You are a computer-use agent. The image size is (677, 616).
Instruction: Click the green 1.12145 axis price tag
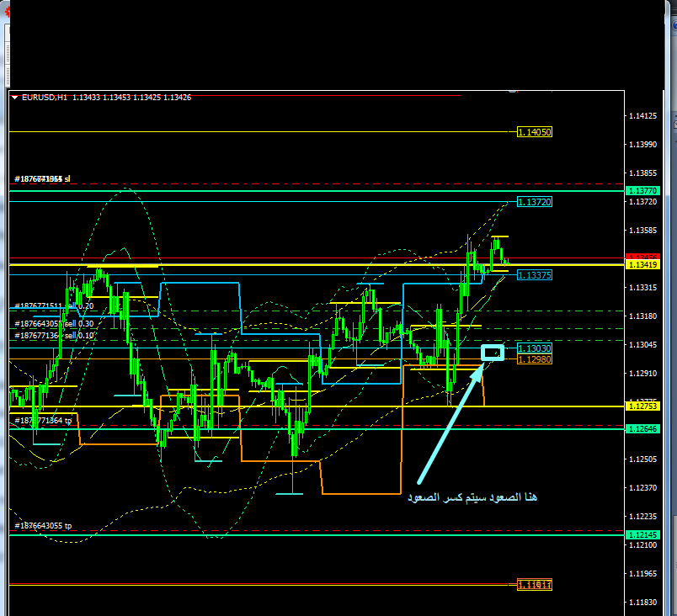[642, 535]
